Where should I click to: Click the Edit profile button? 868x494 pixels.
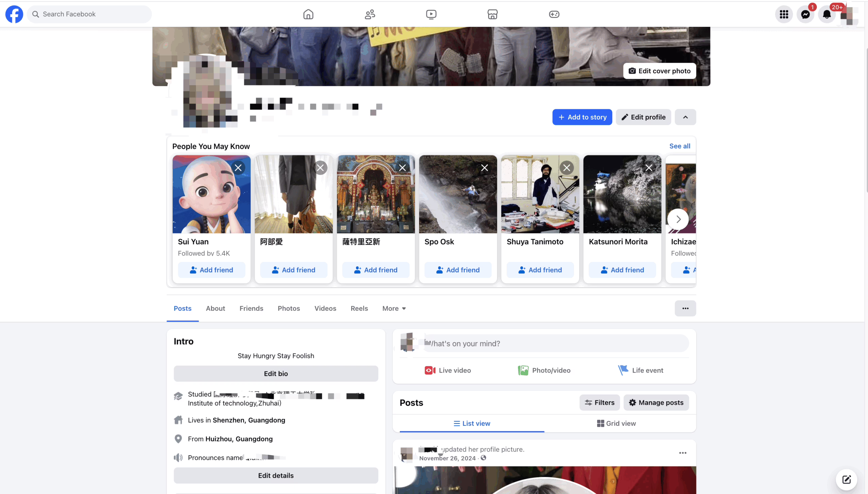643,117
